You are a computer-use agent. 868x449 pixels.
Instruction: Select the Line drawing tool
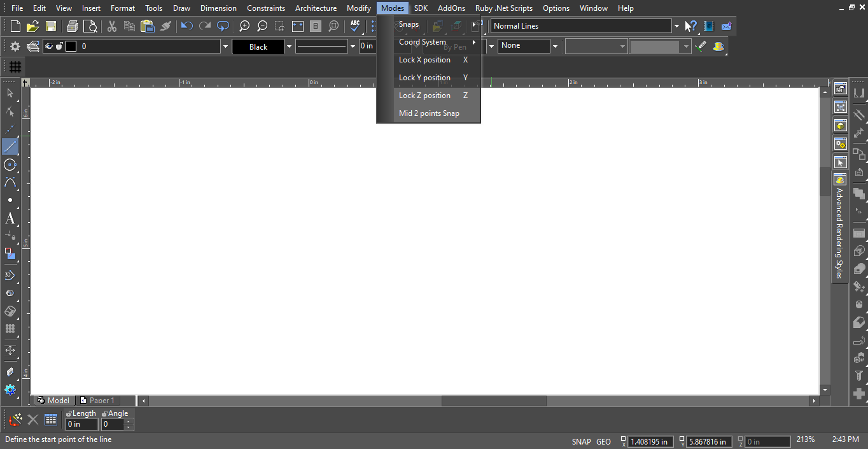tap(10, 146)
